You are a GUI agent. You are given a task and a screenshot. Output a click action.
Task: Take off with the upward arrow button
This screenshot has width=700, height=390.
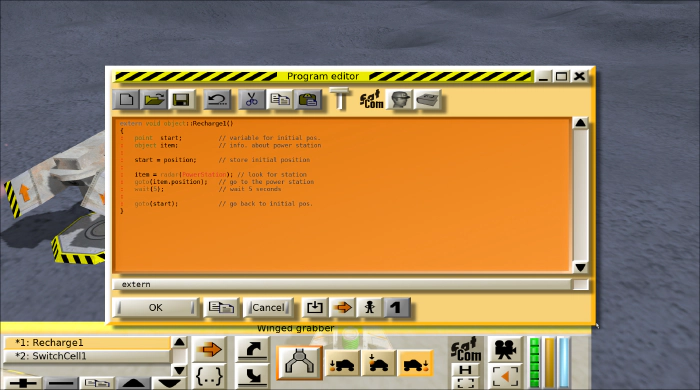click(x=252, y=349)
